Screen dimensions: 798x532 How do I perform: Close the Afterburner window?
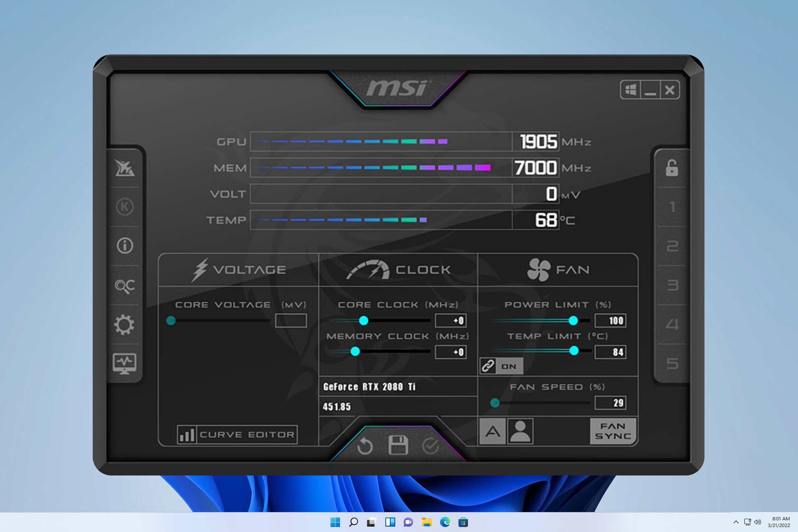[x=670, y=90]
